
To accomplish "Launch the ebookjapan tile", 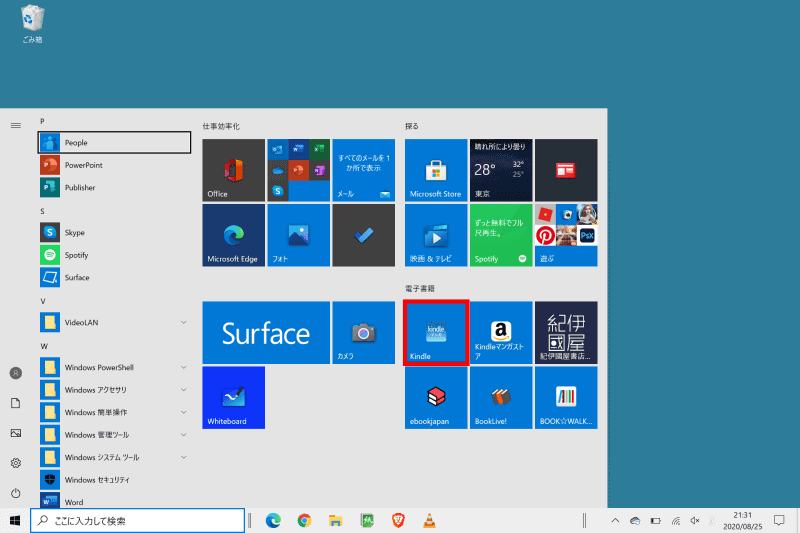I will tap(436, 398).
